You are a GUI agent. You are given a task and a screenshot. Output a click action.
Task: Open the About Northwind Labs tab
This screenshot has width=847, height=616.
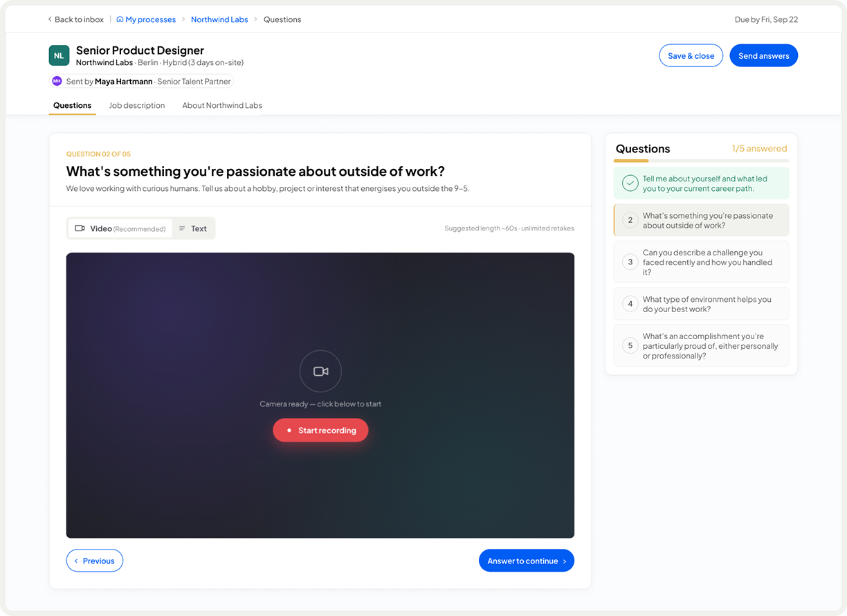pos(222,105)
